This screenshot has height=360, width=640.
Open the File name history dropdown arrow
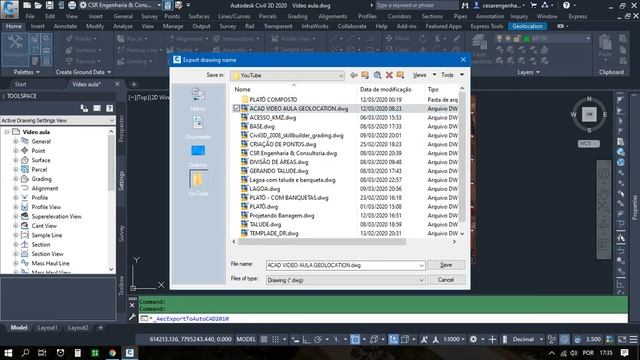(x=421, y=265)
